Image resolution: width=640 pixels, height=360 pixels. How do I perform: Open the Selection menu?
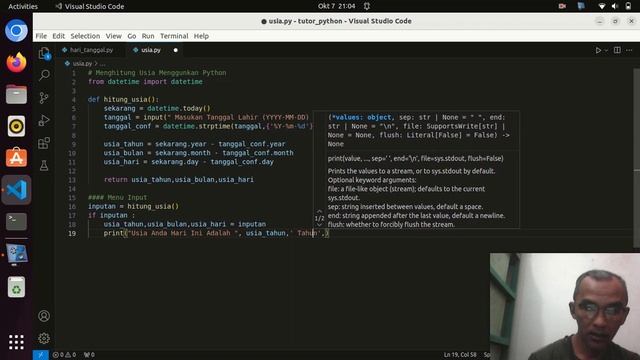pos(85,36)
